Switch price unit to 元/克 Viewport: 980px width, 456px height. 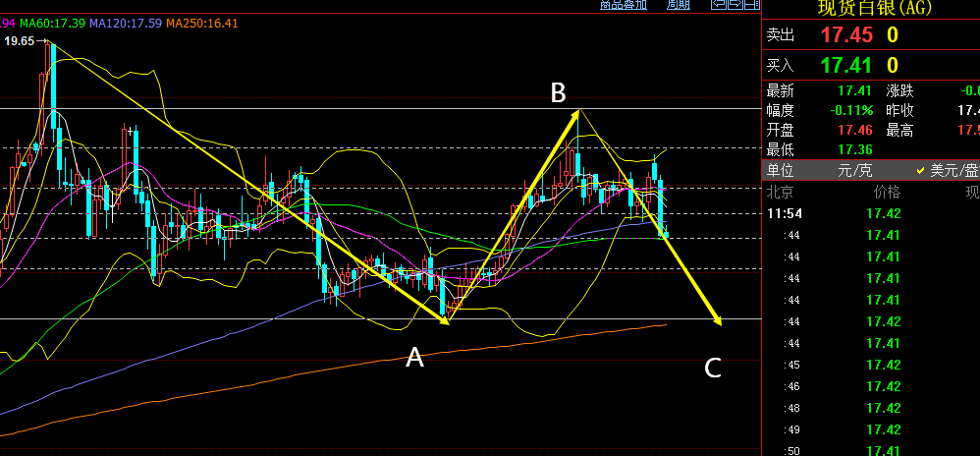click(853, 170)
